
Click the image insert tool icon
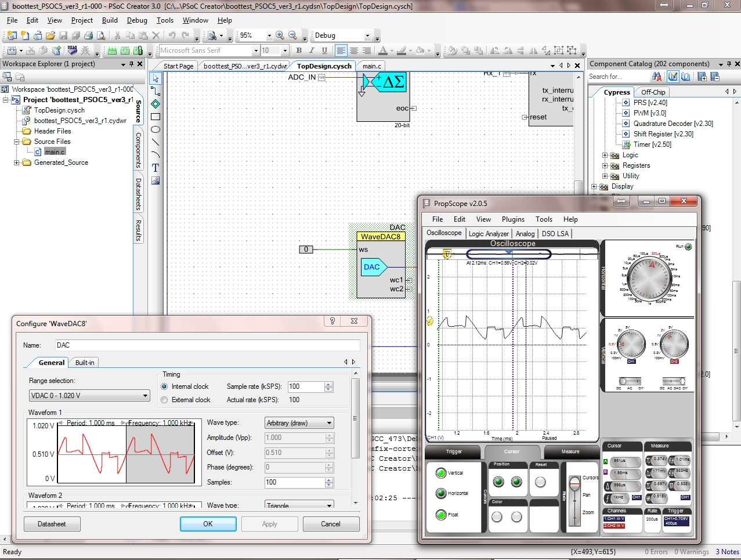coord(156,180)
